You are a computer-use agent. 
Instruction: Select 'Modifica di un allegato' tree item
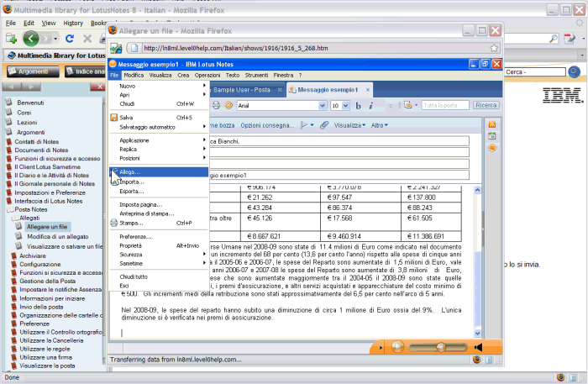pos(60,237)
